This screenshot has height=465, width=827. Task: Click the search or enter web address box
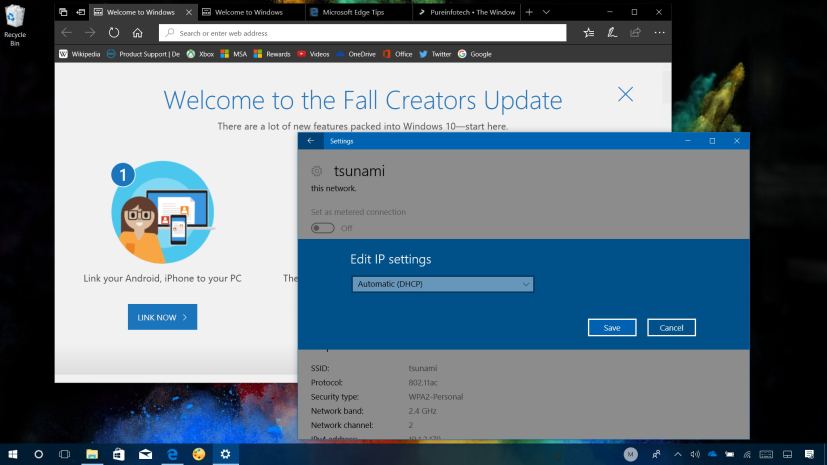point(362,33)
